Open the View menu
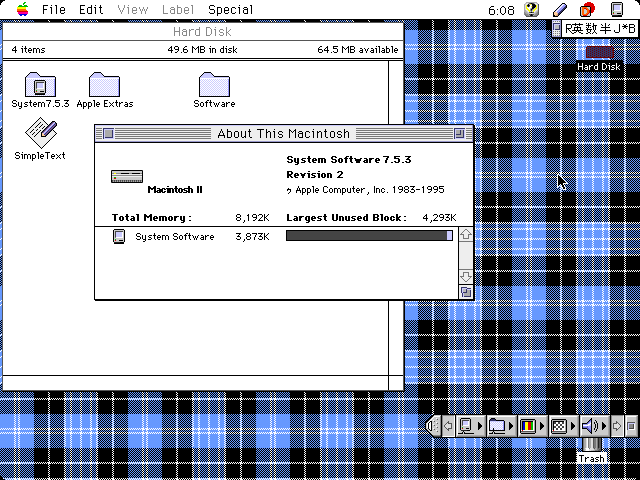 [133, 9]
